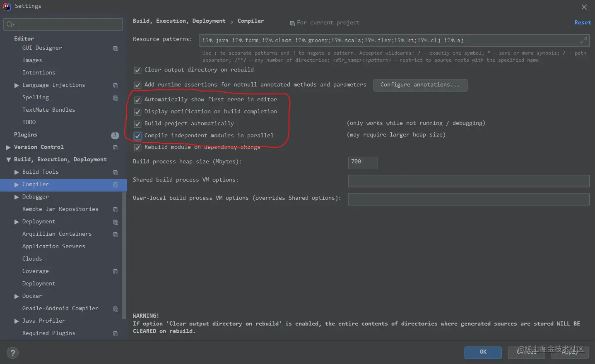Click the Apply button
Viewport: 595px width, 364px height.
570,352
